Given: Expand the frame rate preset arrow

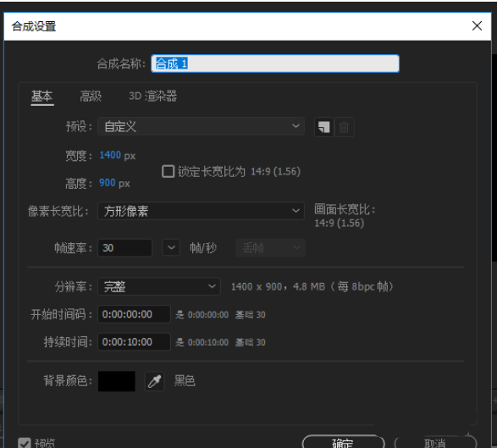Looking at the screenshot, I should (171, 247).
